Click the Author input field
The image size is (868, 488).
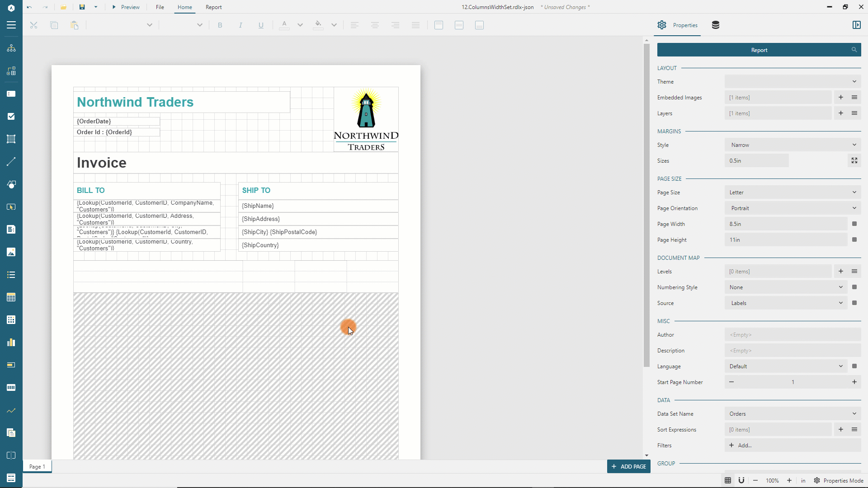(793, 335)
